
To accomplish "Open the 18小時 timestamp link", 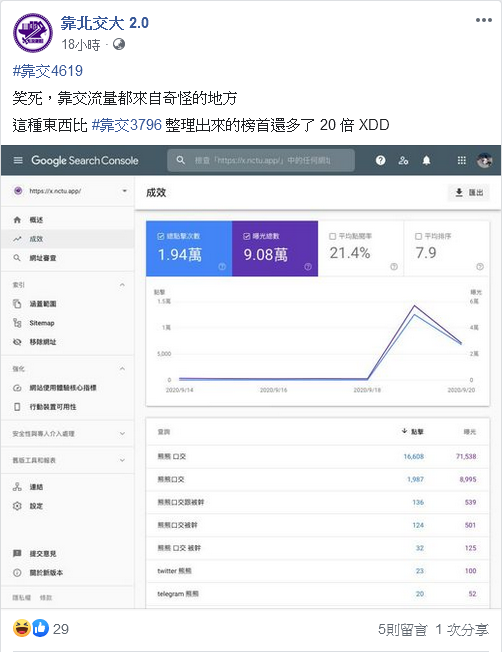I will tap(81, 44).
